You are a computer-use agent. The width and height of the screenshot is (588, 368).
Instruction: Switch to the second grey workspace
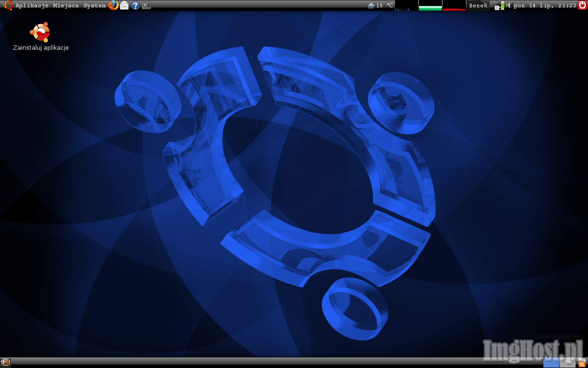567,362
